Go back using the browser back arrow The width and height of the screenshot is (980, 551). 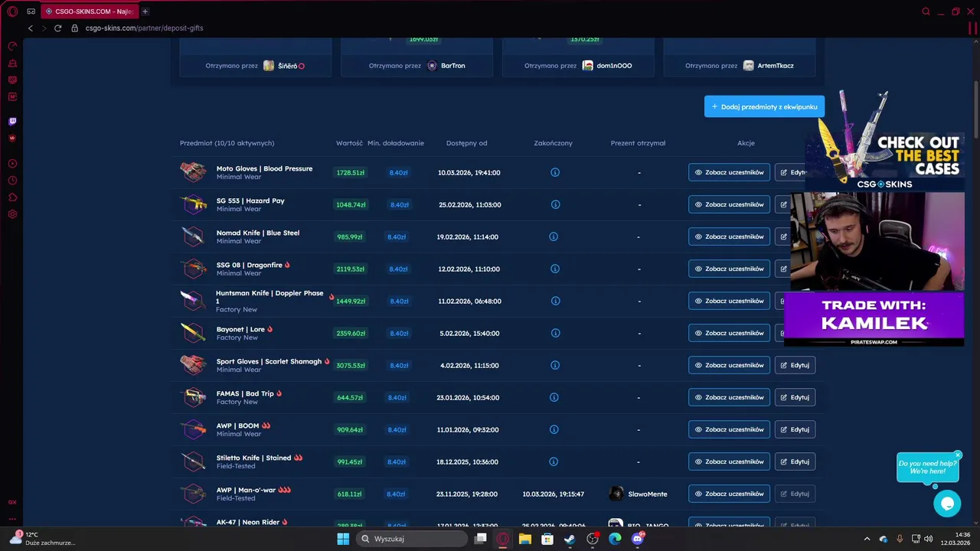click(31, 28)
